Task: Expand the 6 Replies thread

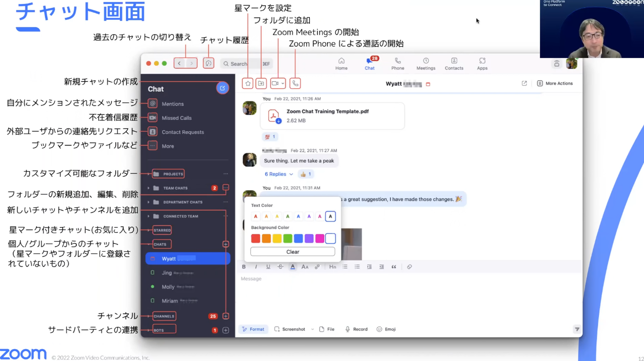Action: click(279, 174)
